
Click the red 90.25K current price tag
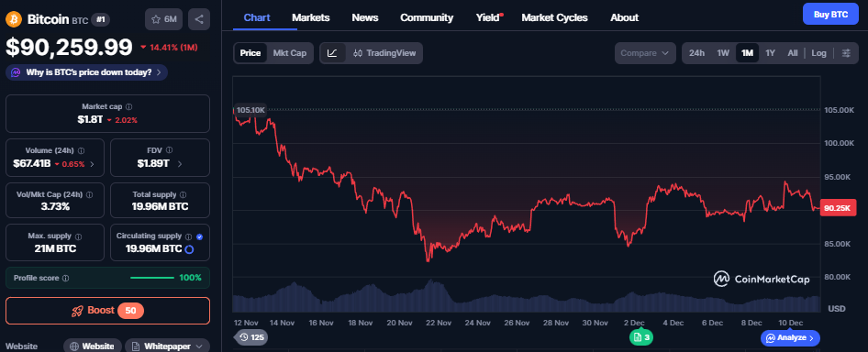(839, 207)
